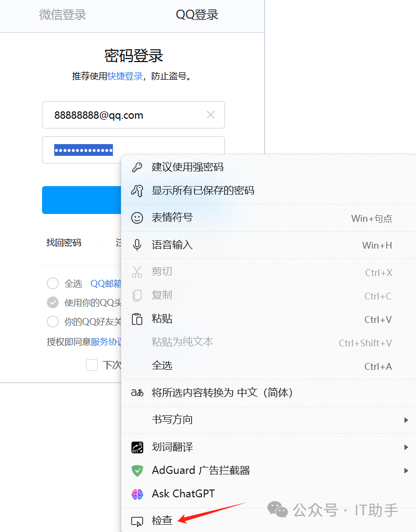Image resolution: width=416 pixels, height=532 pixels.
Task: Click the key icon beside 建议使用强密码
Action: coord(137,167)
